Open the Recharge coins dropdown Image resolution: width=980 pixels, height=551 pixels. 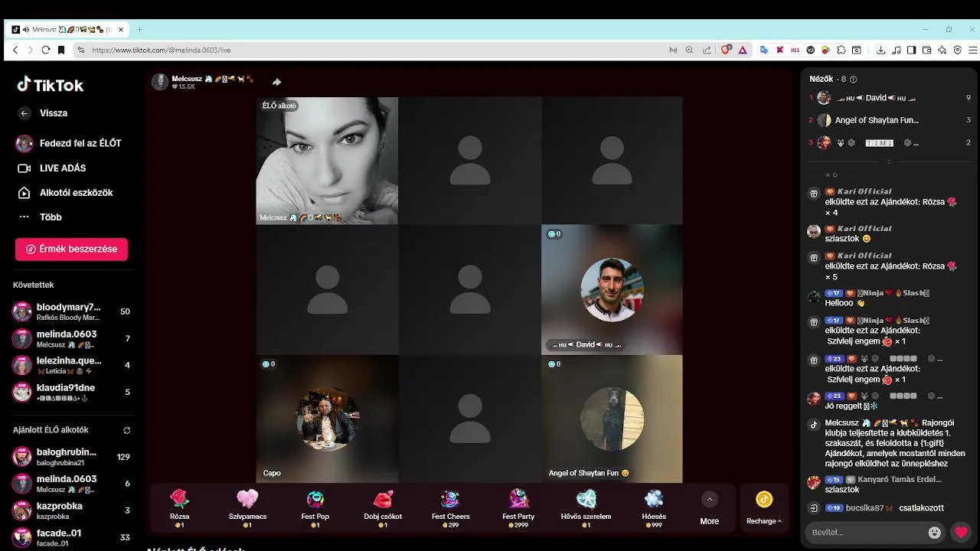tap(764, 508)
